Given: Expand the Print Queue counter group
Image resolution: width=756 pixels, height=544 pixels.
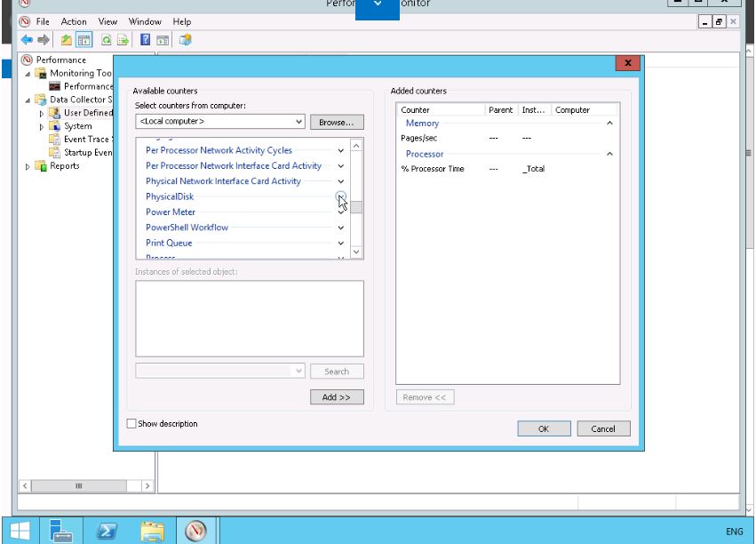Looking at the screenshot, I should 340,243.
